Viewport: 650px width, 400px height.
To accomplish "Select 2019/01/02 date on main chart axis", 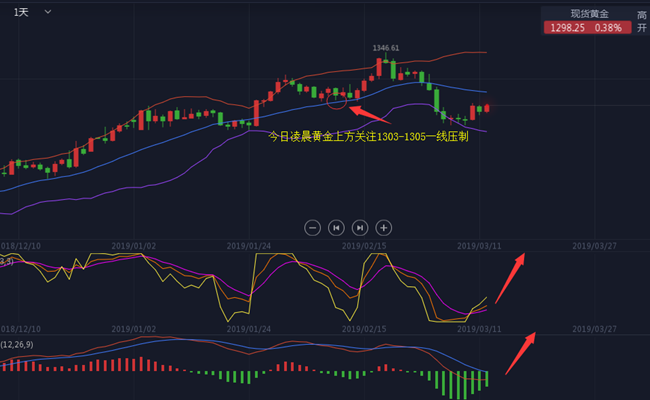I will [133, 246].
